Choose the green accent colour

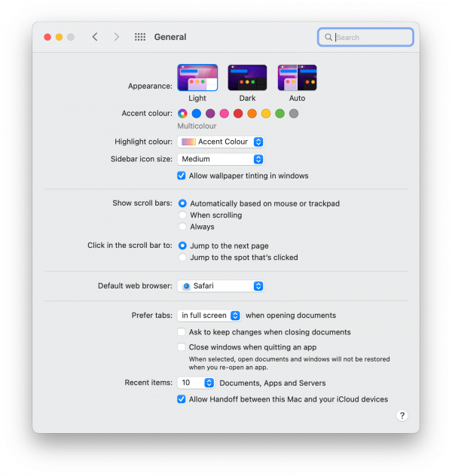click(280, 114)
